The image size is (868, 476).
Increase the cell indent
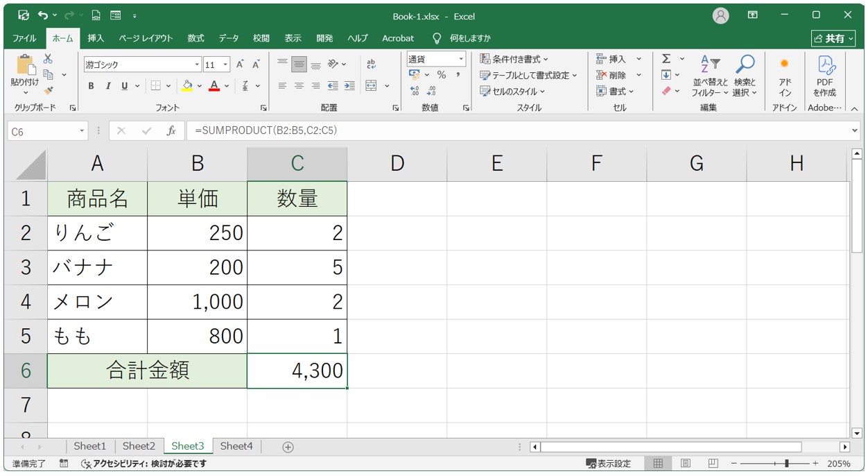click(349, 86)
